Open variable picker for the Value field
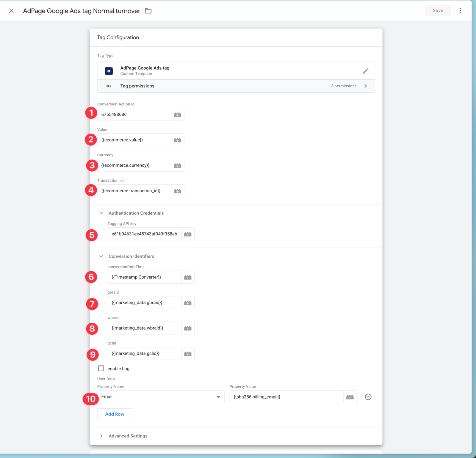 pyautogui.click(x=177, y=140)
